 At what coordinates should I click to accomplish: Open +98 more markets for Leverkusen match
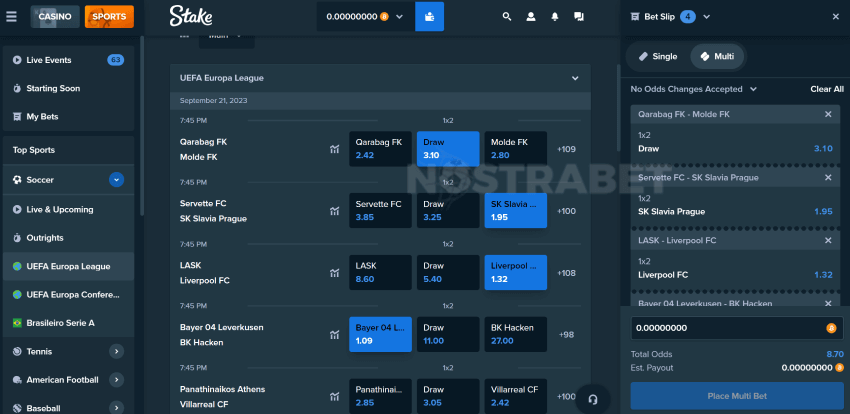point(566,335)
